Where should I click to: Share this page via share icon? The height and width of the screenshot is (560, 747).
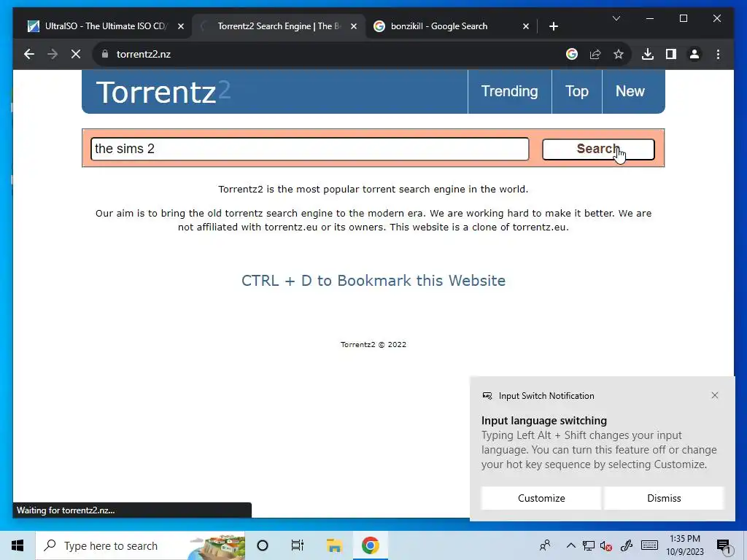pyautogui.click(x=595, y=54)
